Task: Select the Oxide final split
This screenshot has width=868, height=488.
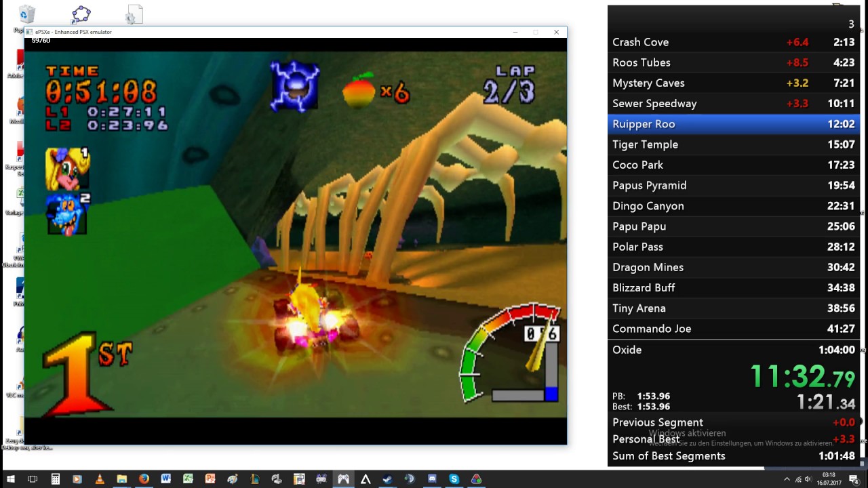Action: coord(733,350)
